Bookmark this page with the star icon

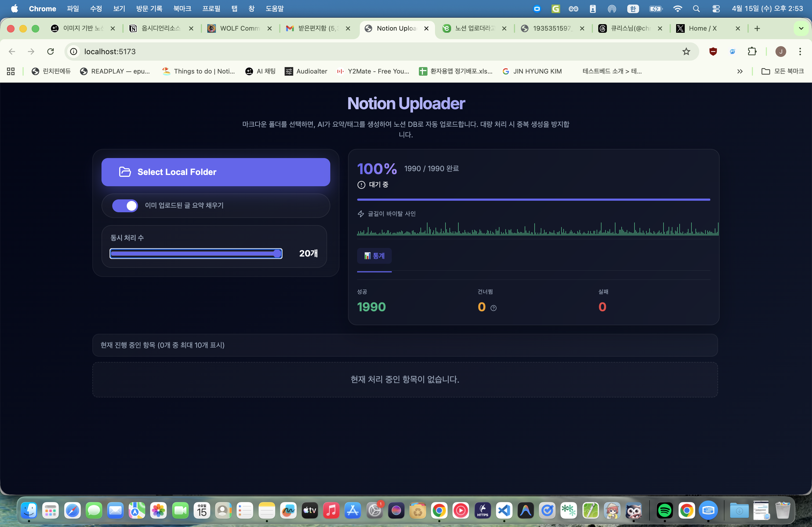686,52
